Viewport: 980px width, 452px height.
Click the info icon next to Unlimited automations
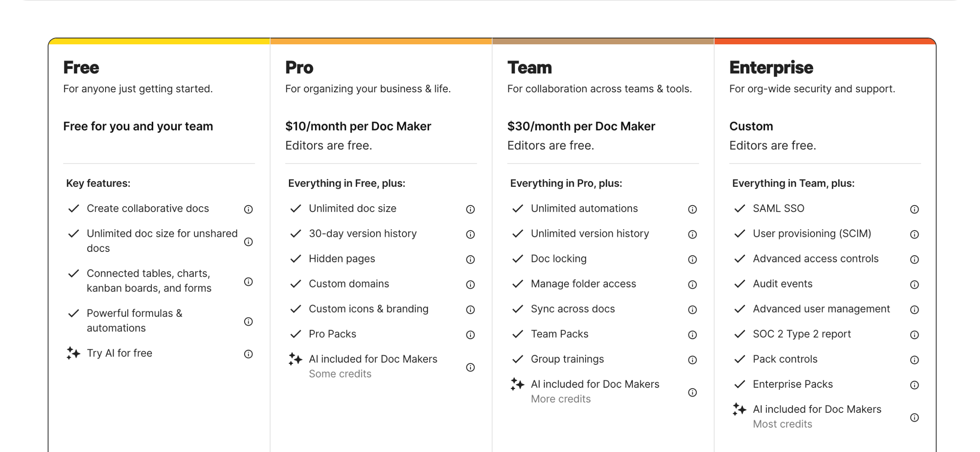(693, 209)
